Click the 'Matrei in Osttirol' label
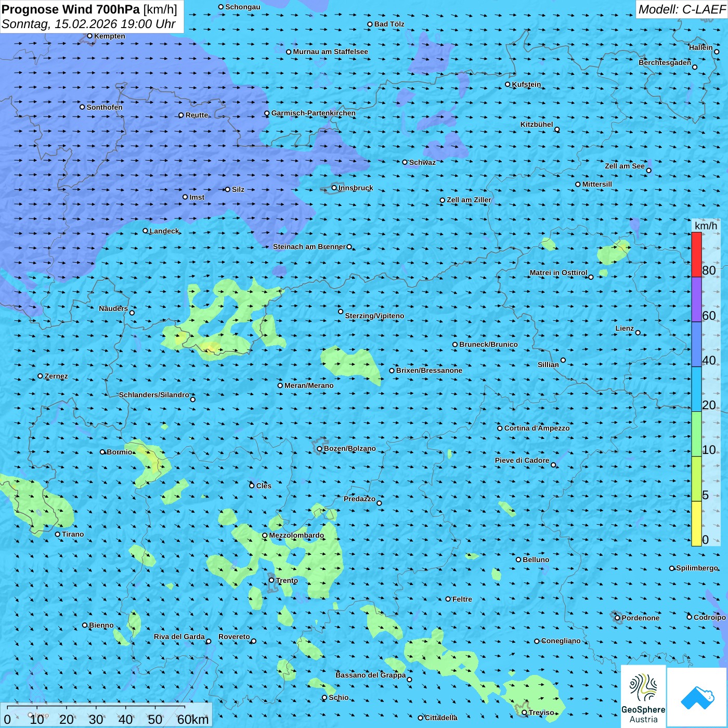Image resolution: width=728 pixels, height=728 pixels. 558,272
